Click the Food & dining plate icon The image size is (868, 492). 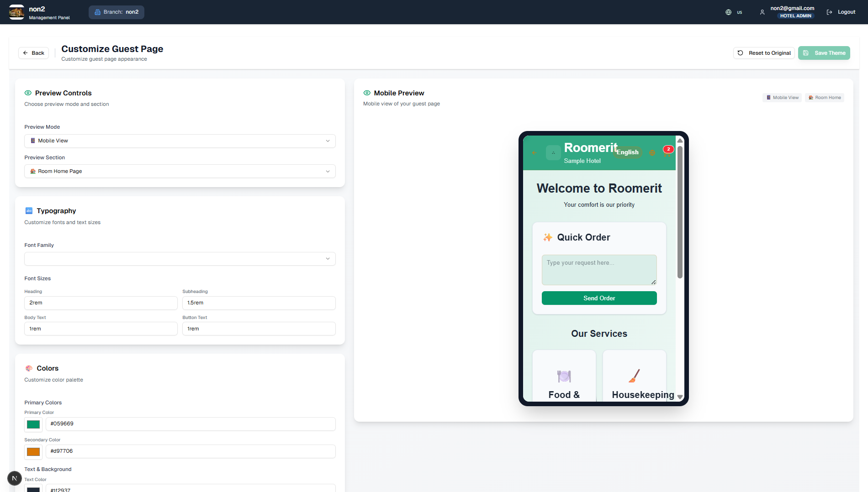tap(564, 376)
